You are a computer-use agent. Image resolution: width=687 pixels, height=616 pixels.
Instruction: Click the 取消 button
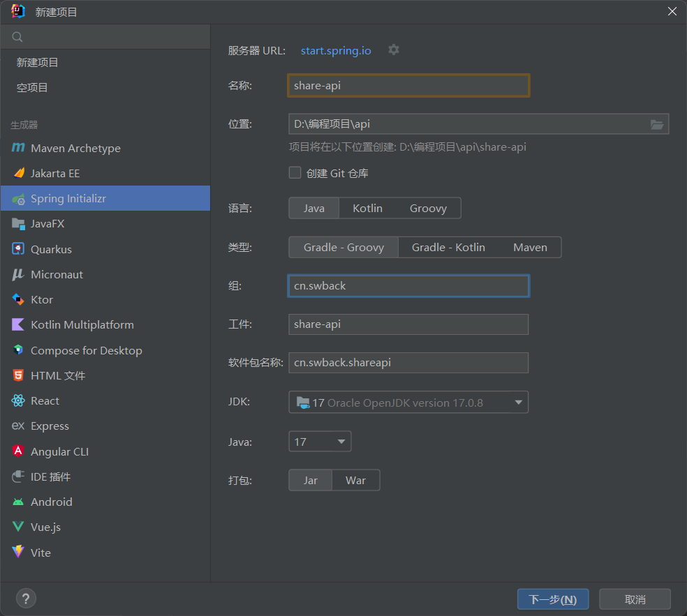click(635, 599)
